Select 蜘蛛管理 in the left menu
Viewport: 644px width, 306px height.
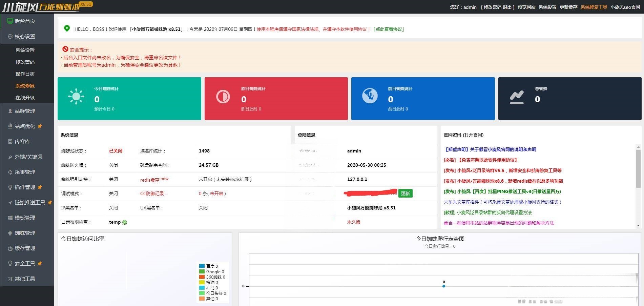coord(24,233)
